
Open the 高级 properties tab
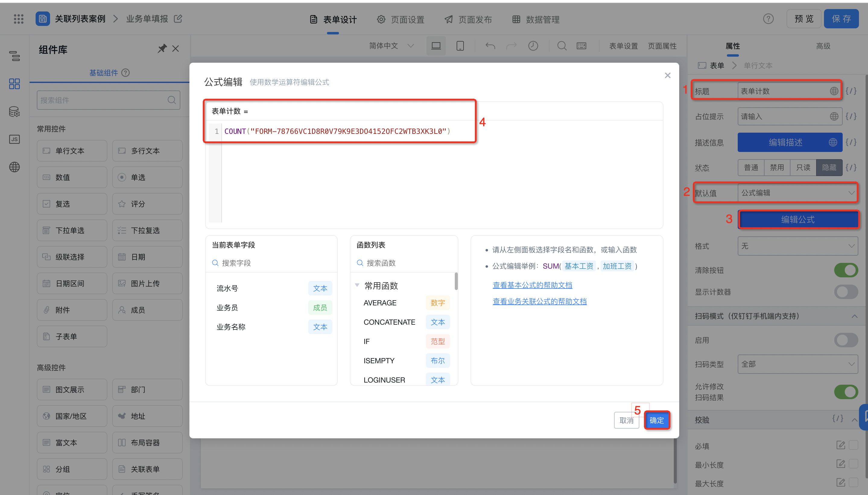point(823,46)
